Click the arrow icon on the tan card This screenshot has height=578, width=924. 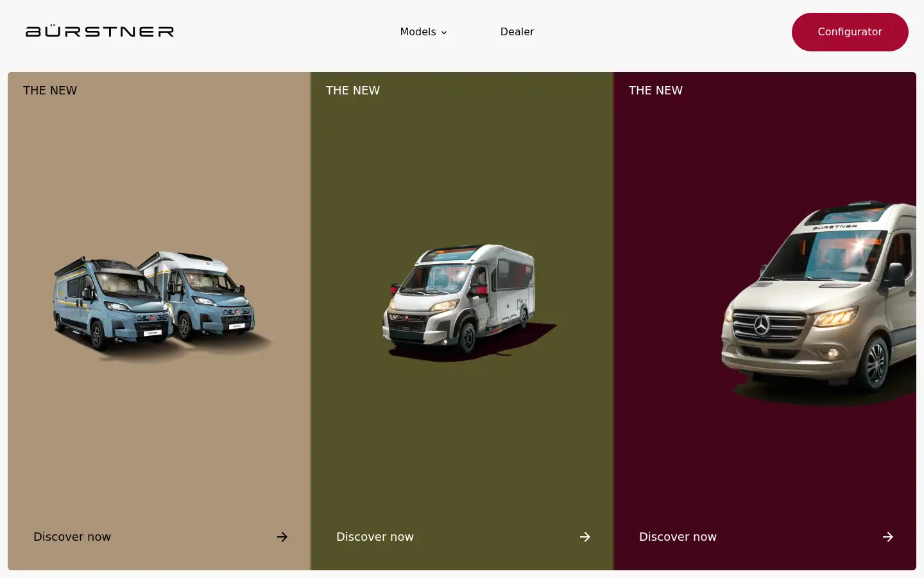[282, 537]
